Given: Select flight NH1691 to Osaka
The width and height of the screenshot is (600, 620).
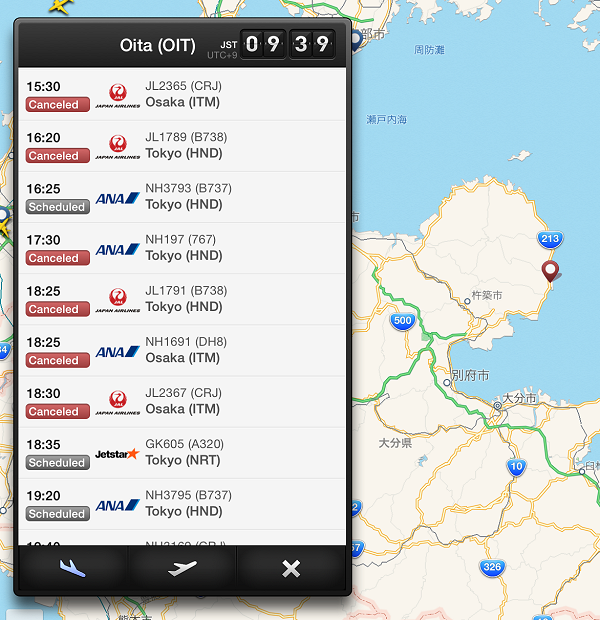Looking at the screenshot, I should point(182,350).
